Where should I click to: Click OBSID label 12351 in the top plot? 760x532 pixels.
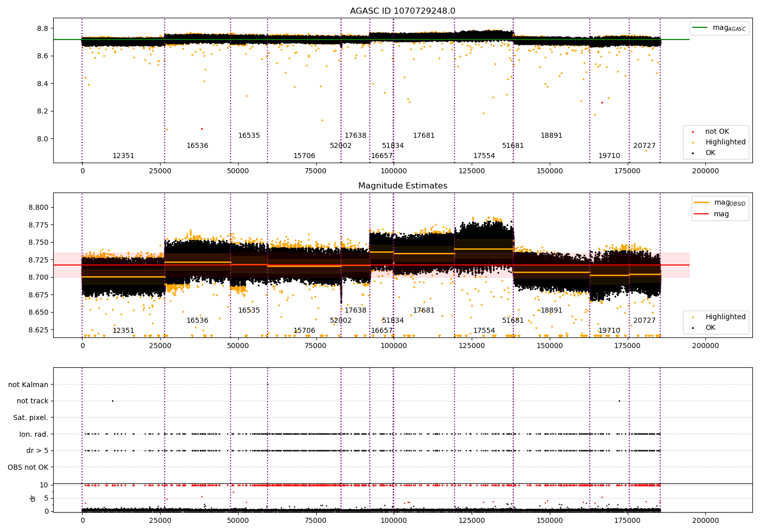coord(123,156)
